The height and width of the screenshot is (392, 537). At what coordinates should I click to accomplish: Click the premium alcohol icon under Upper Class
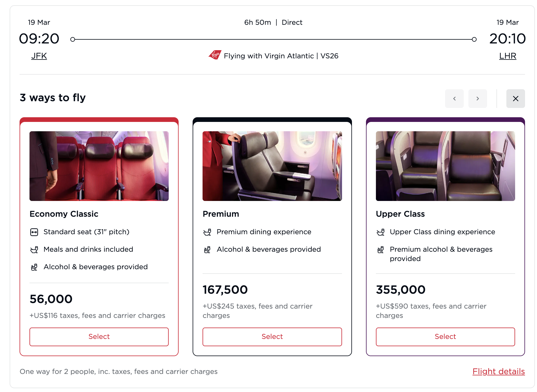pyautogui.click(x=381, y=249)
